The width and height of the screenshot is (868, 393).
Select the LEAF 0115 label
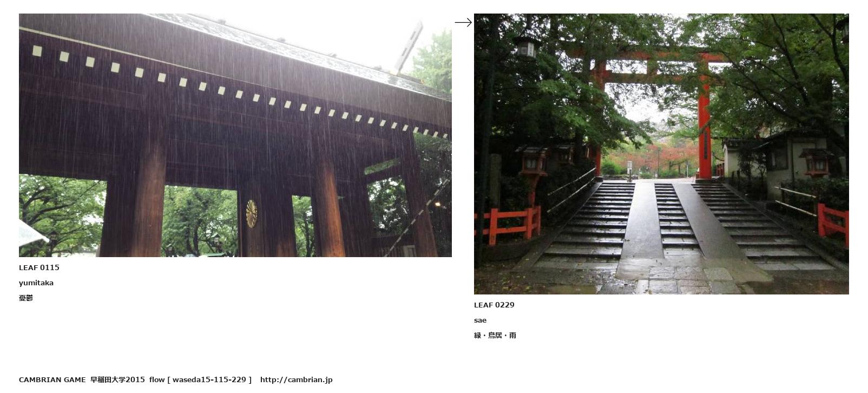[x=39, y=267]
